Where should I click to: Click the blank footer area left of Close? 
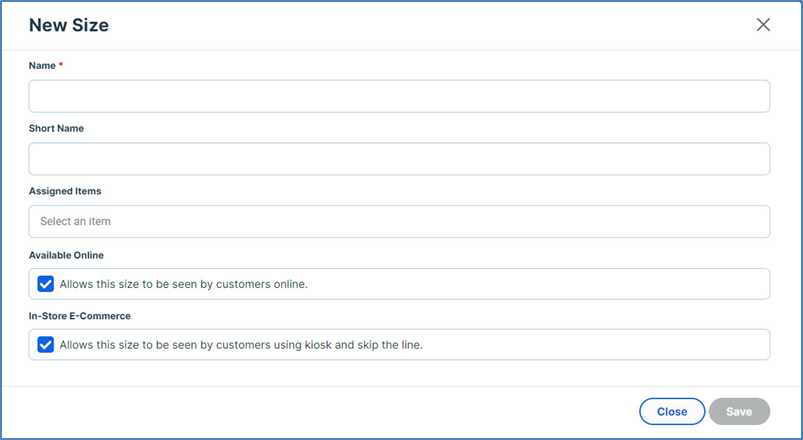tap(320, 411)
